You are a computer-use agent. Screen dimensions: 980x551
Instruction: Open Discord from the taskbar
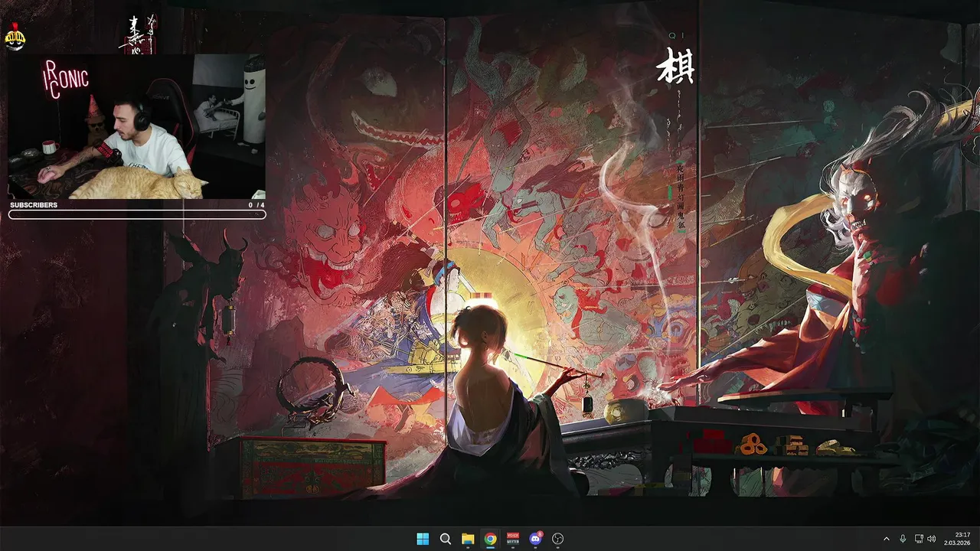point(535,539)
